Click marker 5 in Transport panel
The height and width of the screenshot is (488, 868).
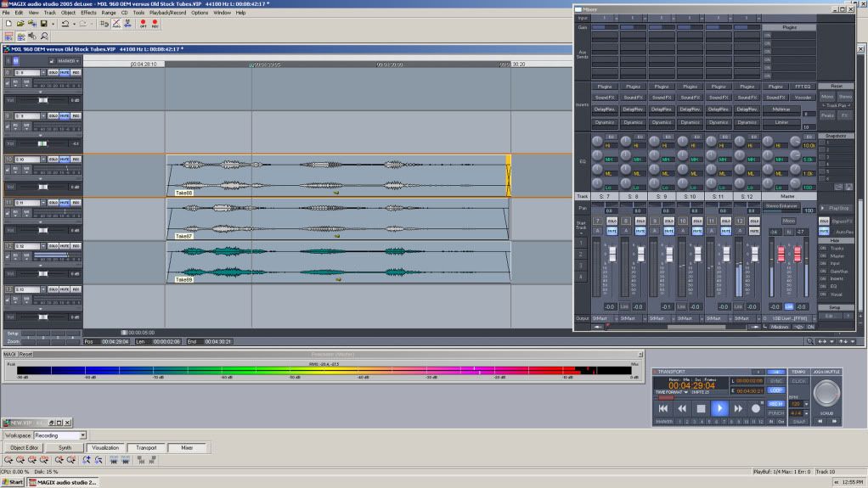709,422
